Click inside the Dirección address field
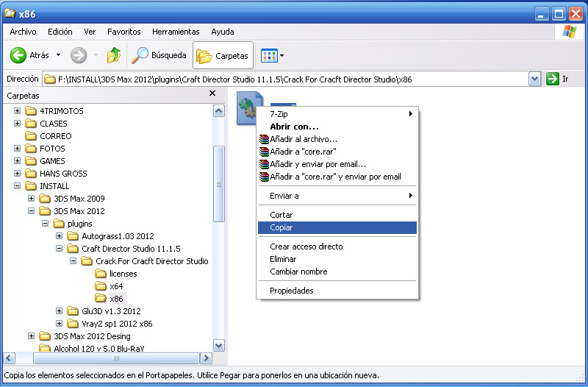This screenshot has height=387, width=588. click(285, 79)
